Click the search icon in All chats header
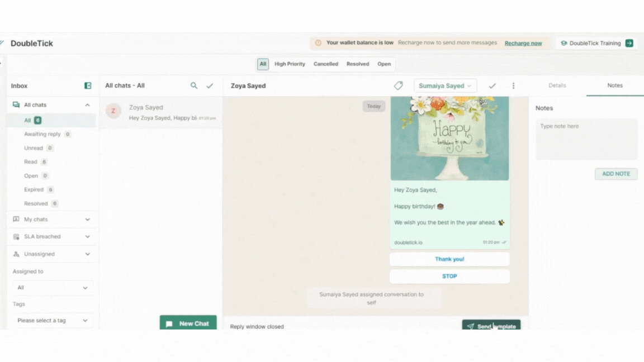The width and height of the screenshot is (644, 362). click(x=194, y=86)
